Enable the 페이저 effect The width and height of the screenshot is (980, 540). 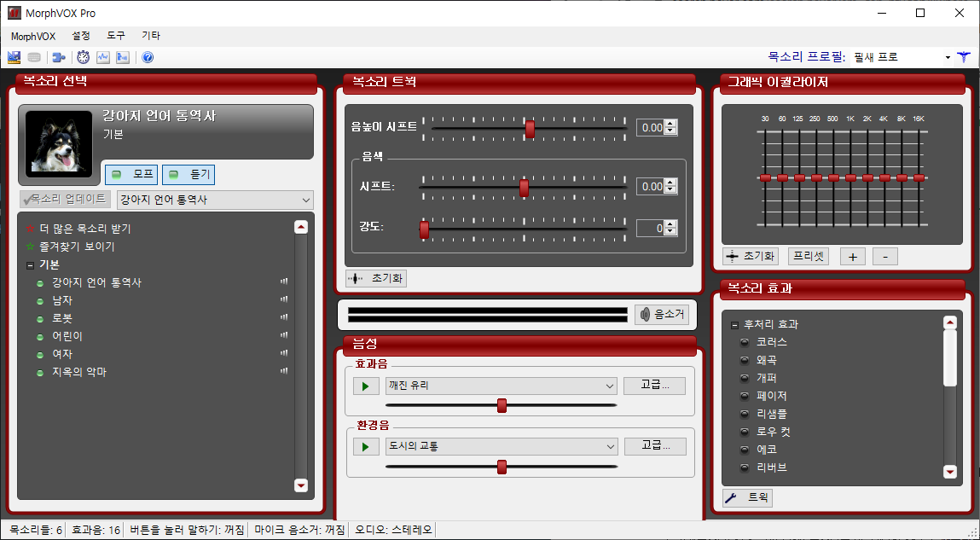745,396
